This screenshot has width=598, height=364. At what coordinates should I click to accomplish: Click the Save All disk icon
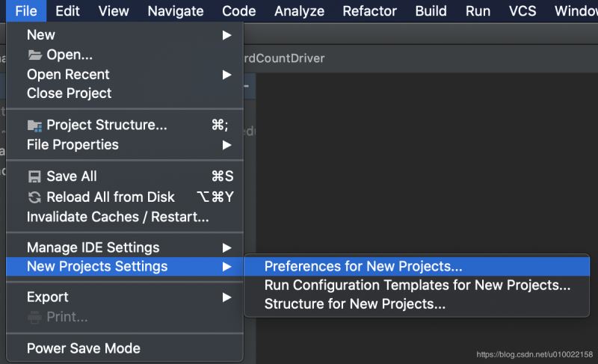pyautogui.click(x=34, y=176)
